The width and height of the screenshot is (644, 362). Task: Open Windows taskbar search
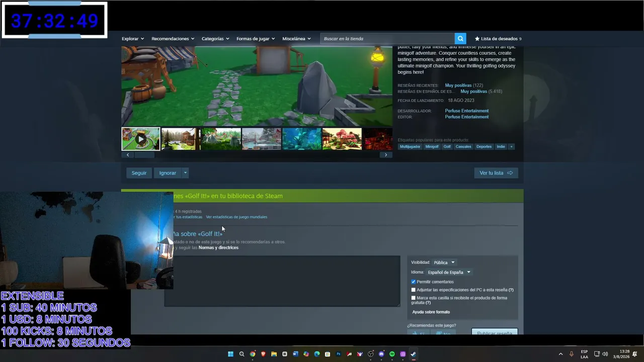click(x=242, y=354)
